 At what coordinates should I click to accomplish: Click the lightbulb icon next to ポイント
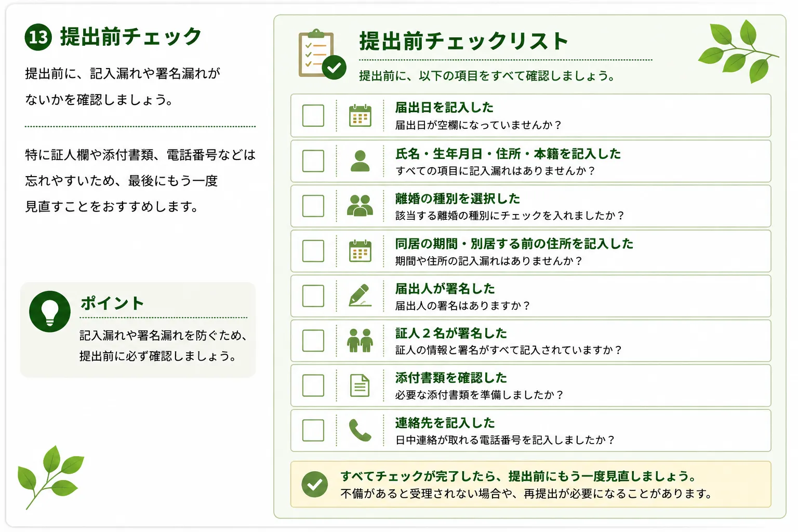tap(50, 312)
